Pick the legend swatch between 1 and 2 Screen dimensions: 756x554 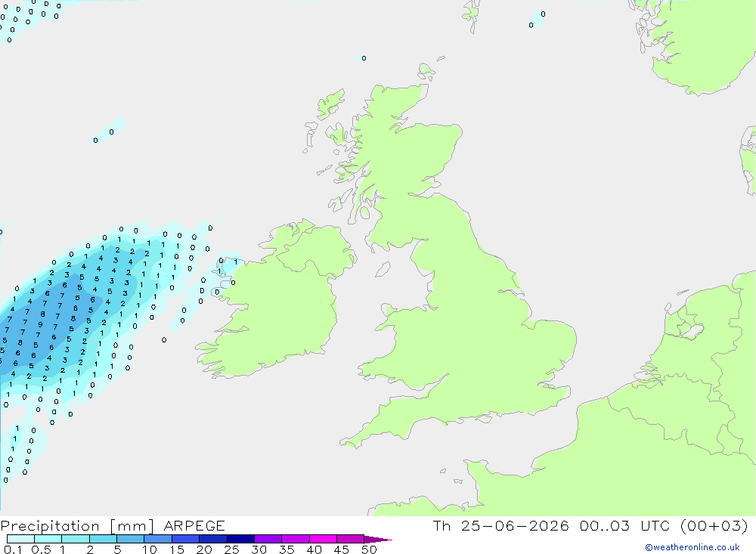(x=75, y=539)
